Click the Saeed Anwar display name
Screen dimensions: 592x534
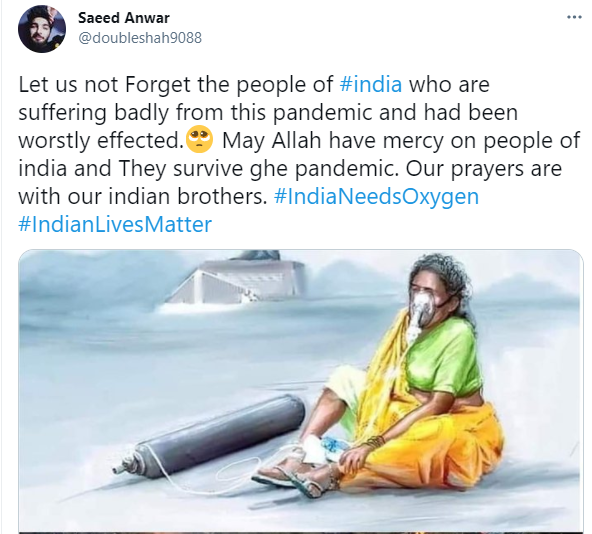point(124,18)
